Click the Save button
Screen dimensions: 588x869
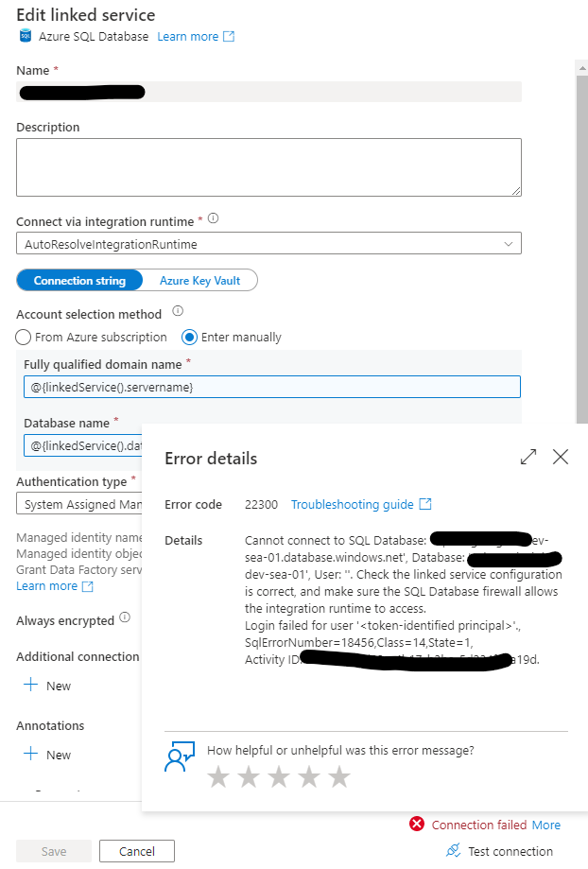(54, 851)
